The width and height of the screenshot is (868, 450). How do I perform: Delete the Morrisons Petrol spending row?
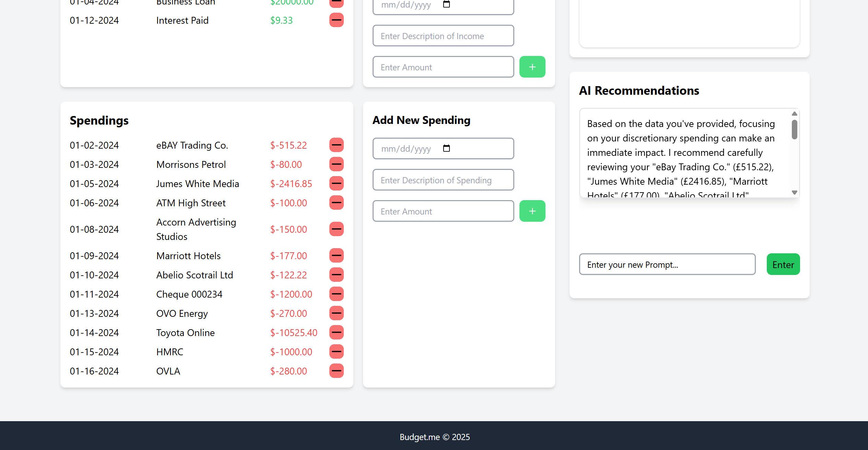click(336, 164)
